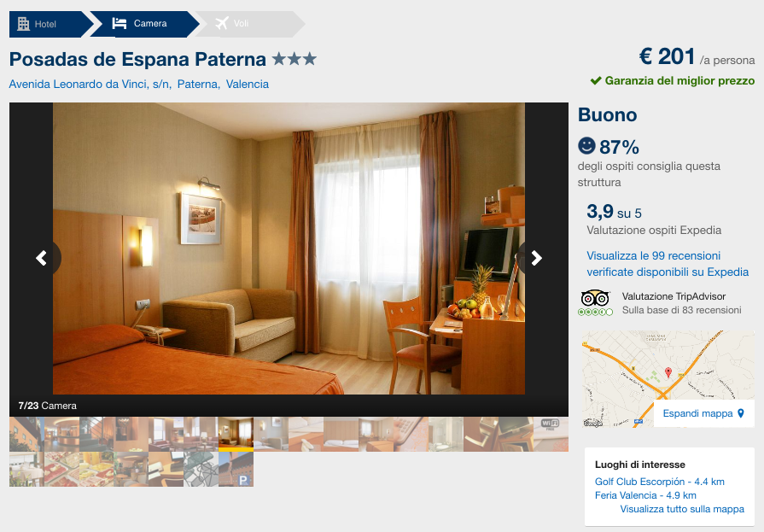Open the Avenida Leonardo da Vinci address link
This screenshot has height=532, width=764.
pos(90,85)
